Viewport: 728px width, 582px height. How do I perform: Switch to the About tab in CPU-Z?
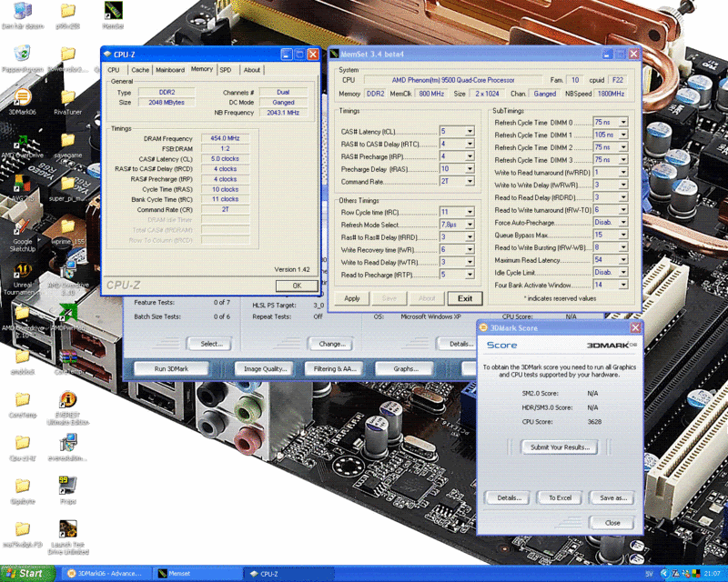point(252,70)
